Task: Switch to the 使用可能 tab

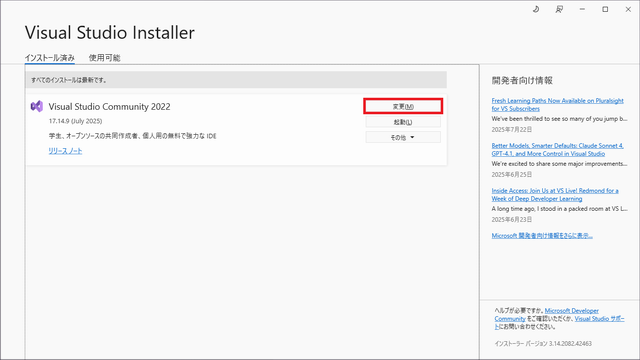Action: pyautogui.click(x=104, y=58)
